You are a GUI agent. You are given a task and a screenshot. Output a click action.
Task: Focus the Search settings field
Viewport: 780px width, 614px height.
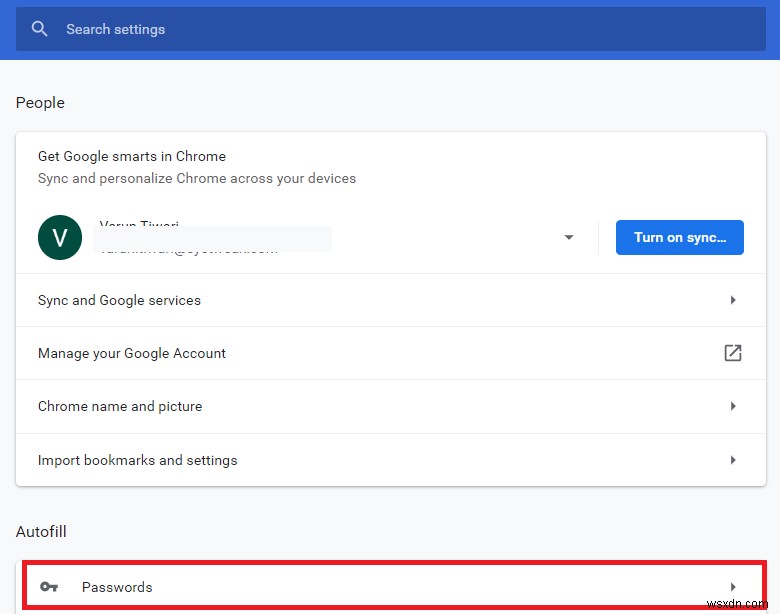(390, 29)
